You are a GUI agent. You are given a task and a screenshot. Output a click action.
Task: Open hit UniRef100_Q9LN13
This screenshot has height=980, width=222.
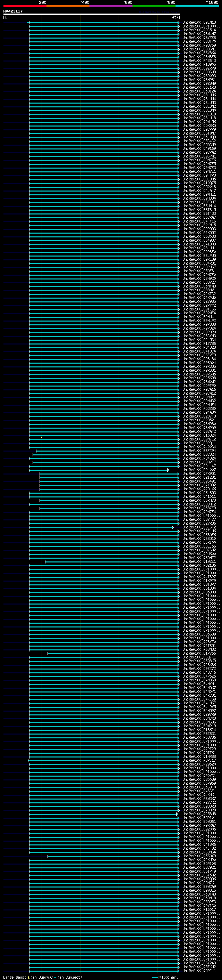[199, 23]
